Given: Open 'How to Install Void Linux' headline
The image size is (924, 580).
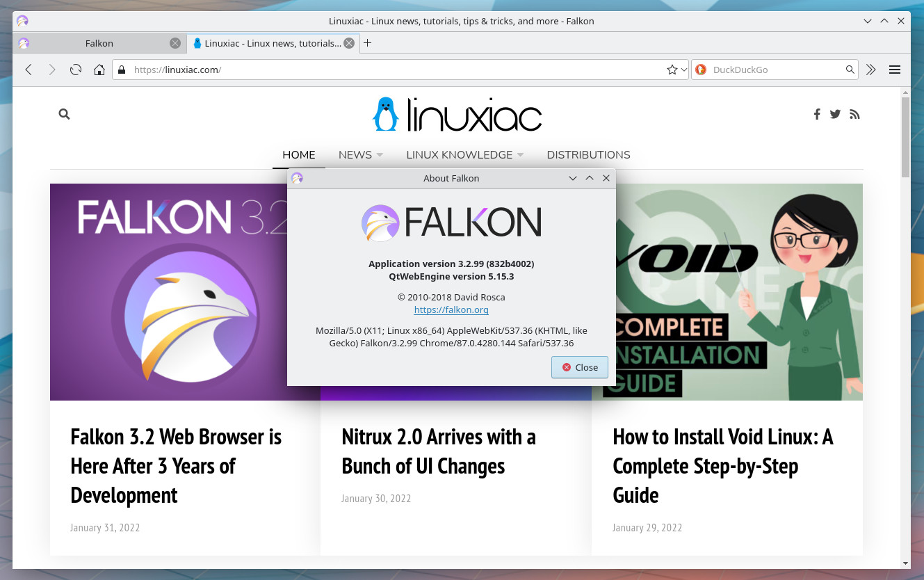Looking at the screenshot, I should click(723, 466).
